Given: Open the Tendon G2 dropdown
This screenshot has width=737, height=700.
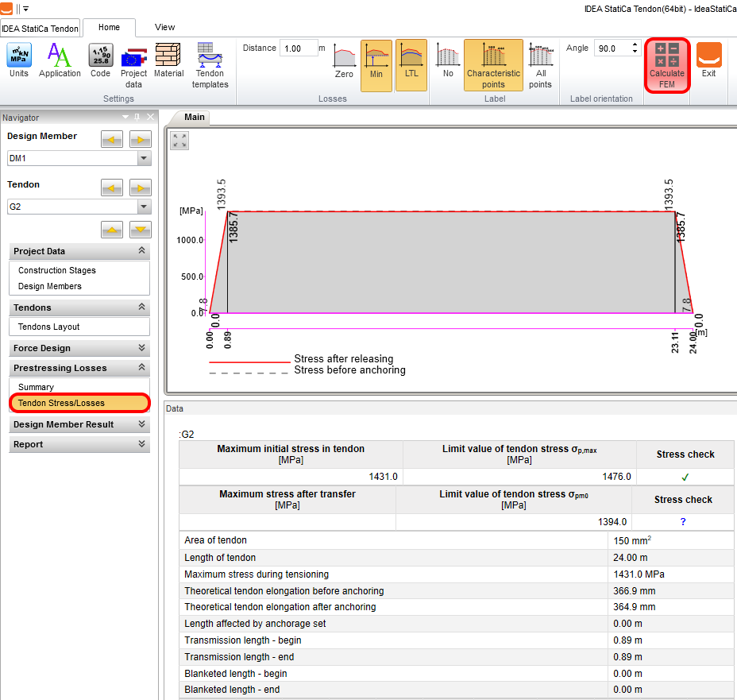Looking at the screenshot, I should [x=144, y=207].
